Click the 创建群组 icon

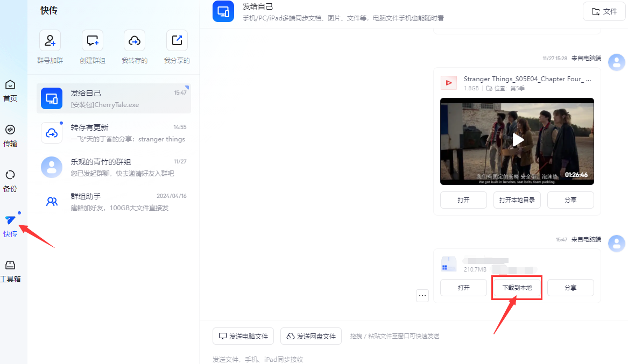[x=92, y=40]
